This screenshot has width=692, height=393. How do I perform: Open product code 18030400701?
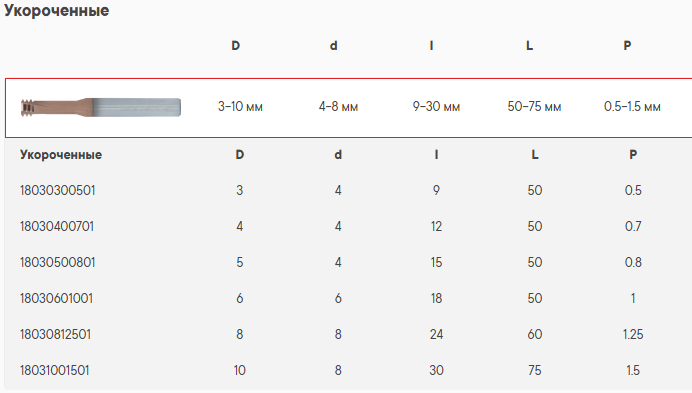click(57, 227)
